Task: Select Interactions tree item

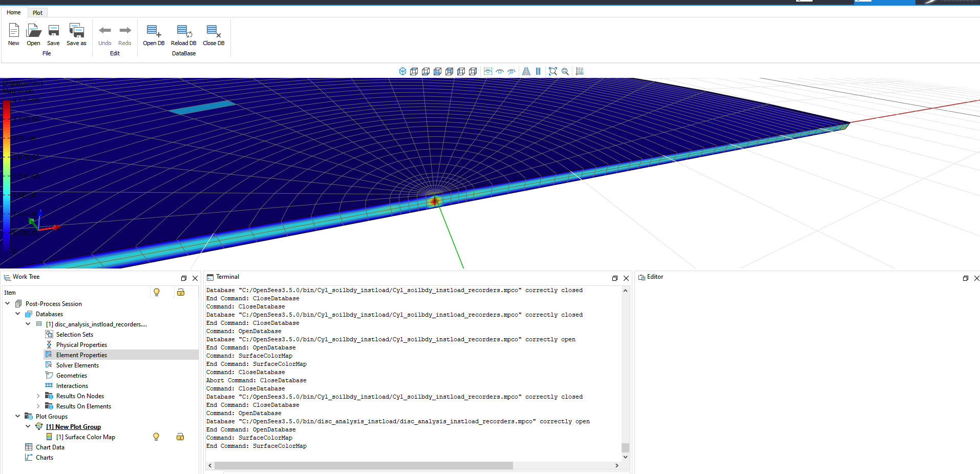Action: 72,386
